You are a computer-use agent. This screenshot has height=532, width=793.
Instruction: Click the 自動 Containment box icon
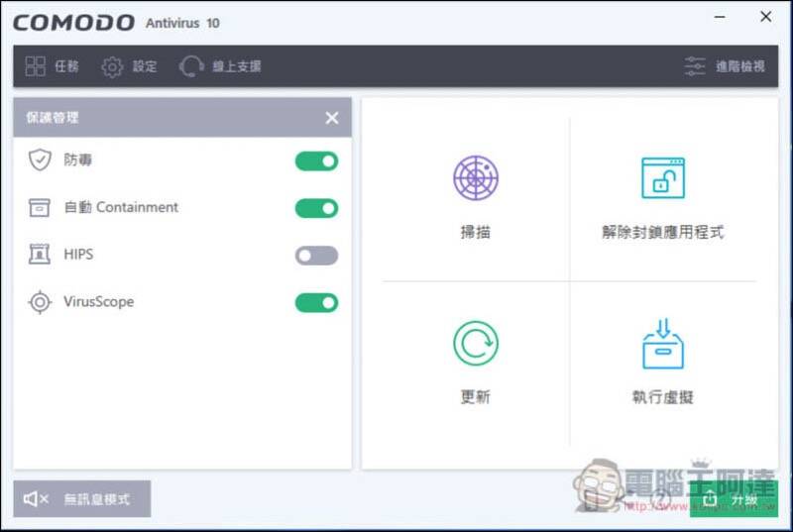(40, 207)
